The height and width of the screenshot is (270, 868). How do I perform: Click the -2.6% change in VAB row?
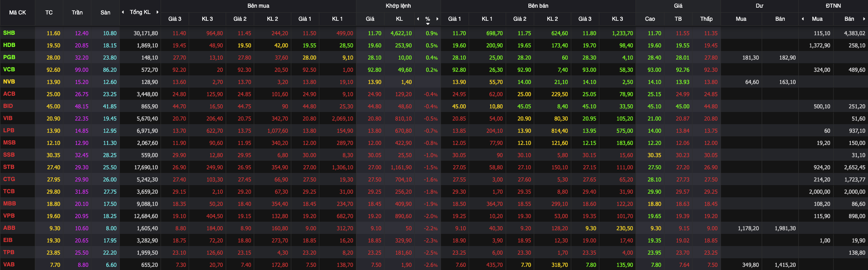point(431,265)
